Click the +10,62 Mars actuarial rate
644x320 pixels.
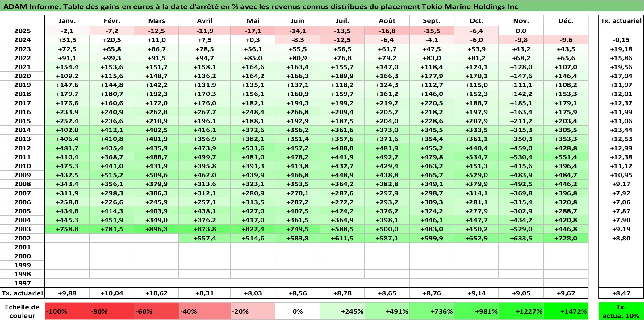point(157,293)
